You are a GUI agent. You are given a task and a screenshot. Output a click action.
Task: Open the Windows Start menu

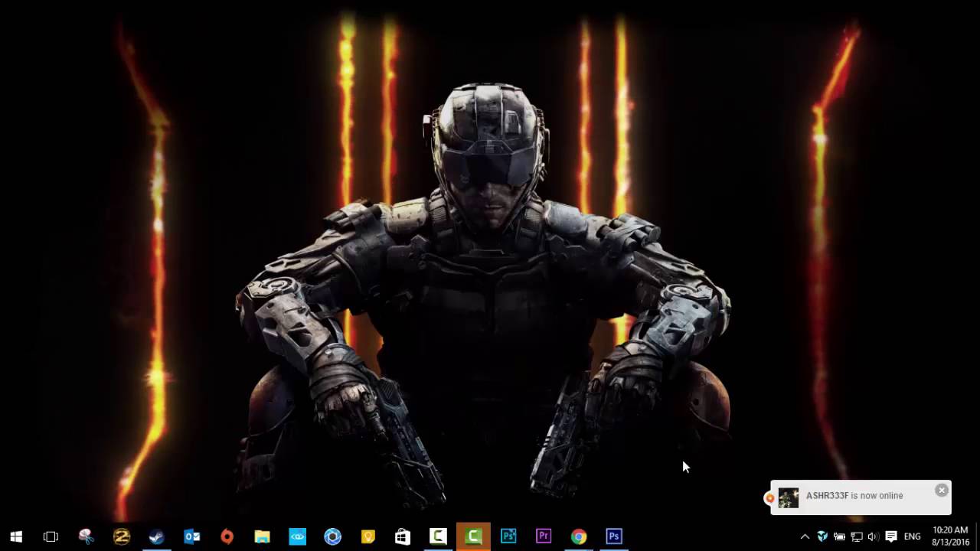point(16,536)
